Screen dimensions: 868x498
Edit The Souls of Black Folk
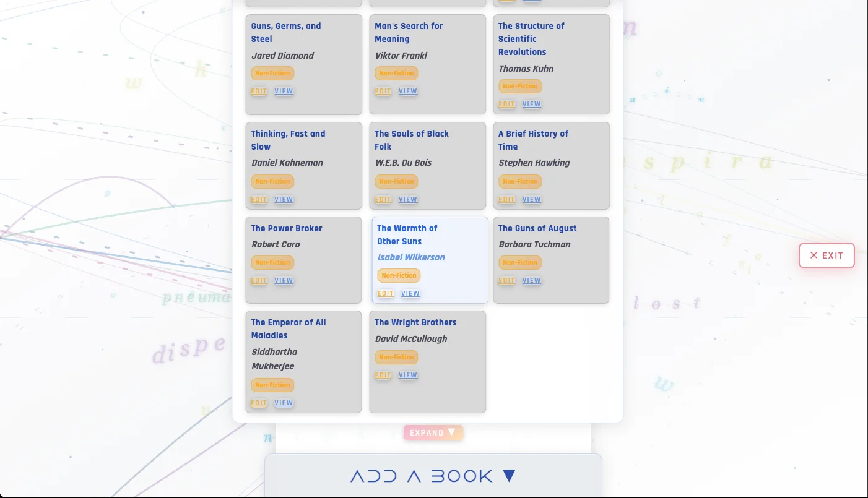[x=383, y=199]
